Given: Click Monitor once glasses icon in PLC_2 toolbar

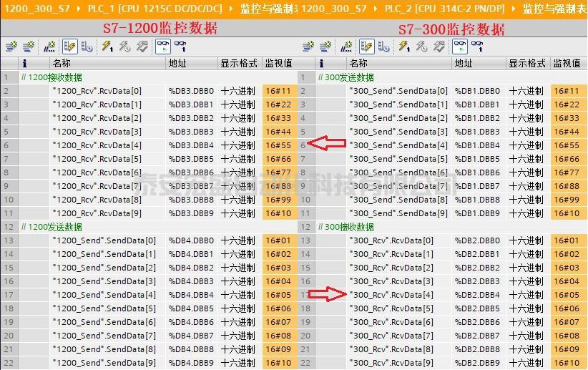Looking at the screenshot, I should pos(478,47).
